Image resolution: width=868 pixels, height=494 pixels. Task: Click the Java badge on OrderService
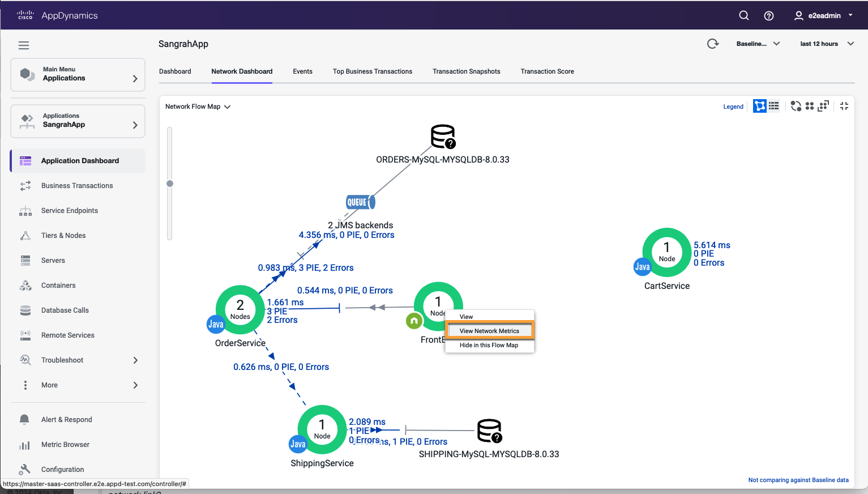coord(216,324)
